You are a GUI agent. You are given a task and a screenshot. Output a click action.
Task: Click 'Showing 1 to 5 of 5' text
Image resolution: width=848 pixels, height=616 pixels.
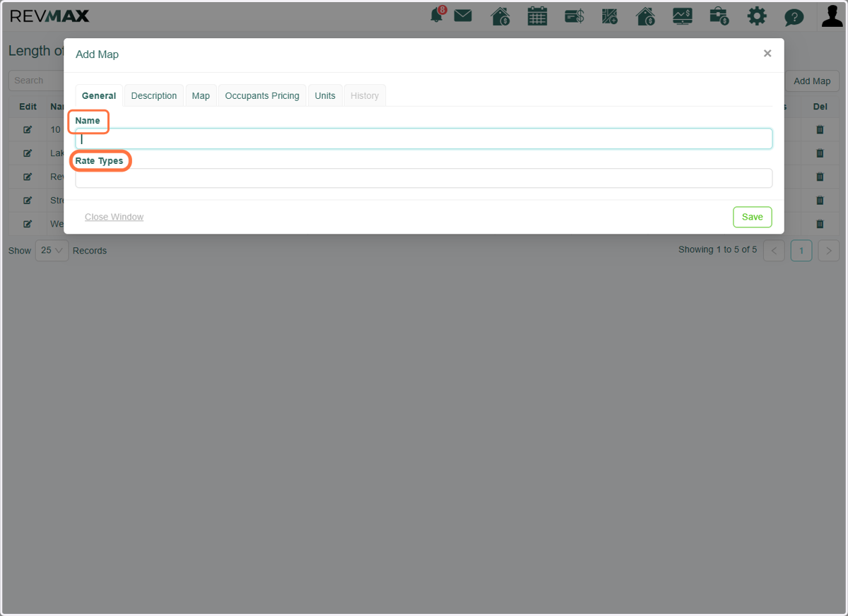point(717,249)
